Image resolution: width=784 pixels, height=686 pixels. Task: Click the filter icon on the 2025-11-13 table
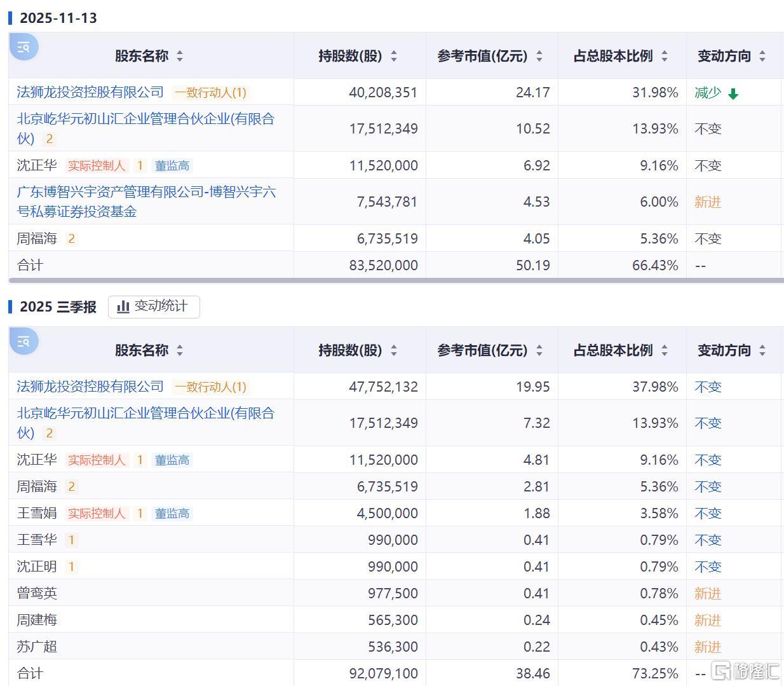[x=24, y=46]
